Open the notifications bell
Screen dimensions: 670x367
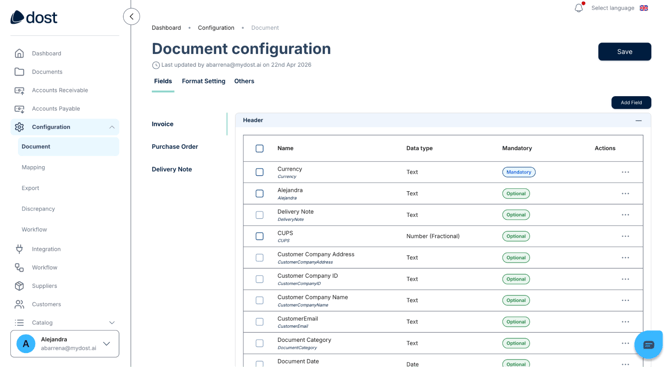pos(579,8)
